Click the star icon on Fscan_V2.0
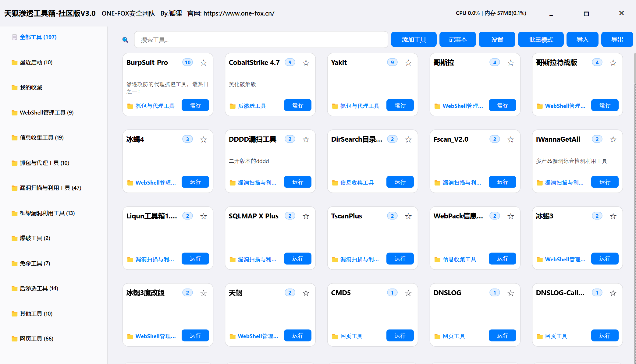The image size is (636, 364). point(511,140)
